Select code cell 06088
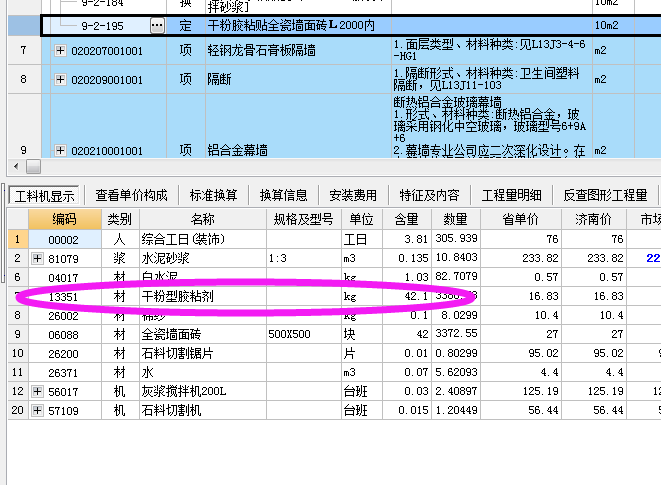The height and width of the screenshot is (485, 661). (x=65, y=334)
